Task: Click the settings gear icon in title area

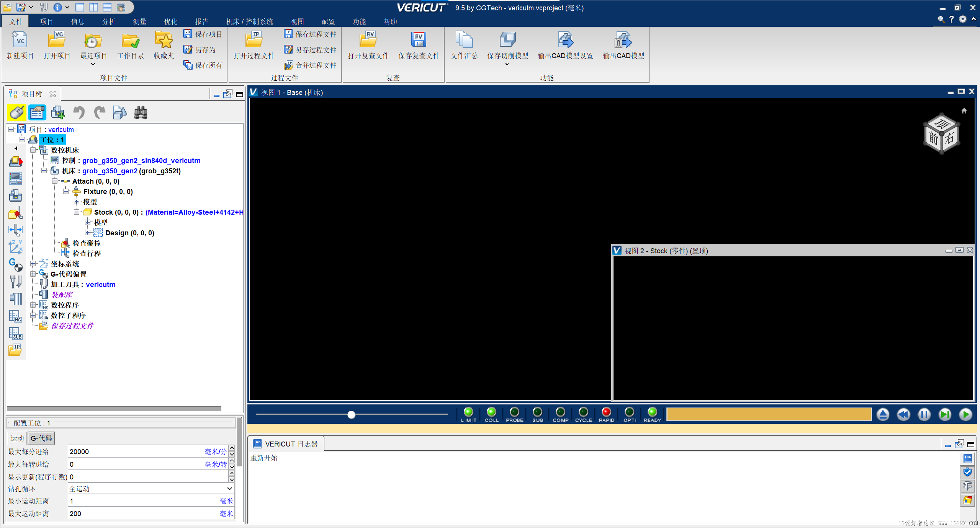Action: coord(963,19)
